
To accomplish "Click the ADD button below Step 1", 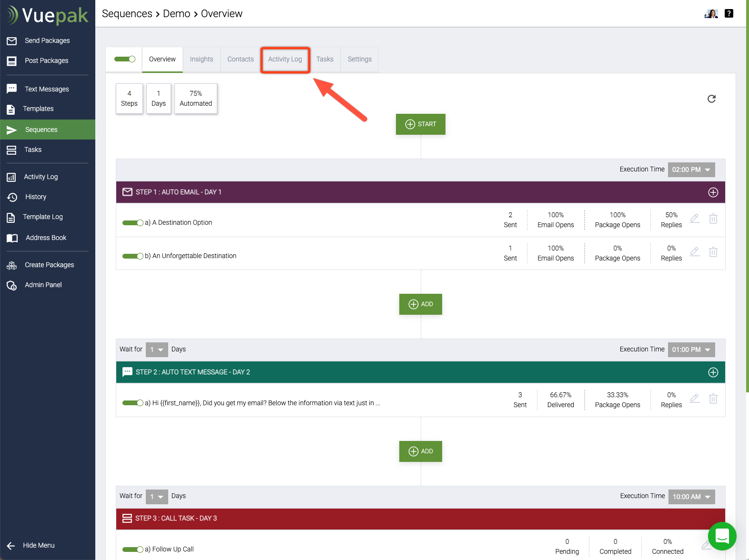I will (x=420, y=304).
